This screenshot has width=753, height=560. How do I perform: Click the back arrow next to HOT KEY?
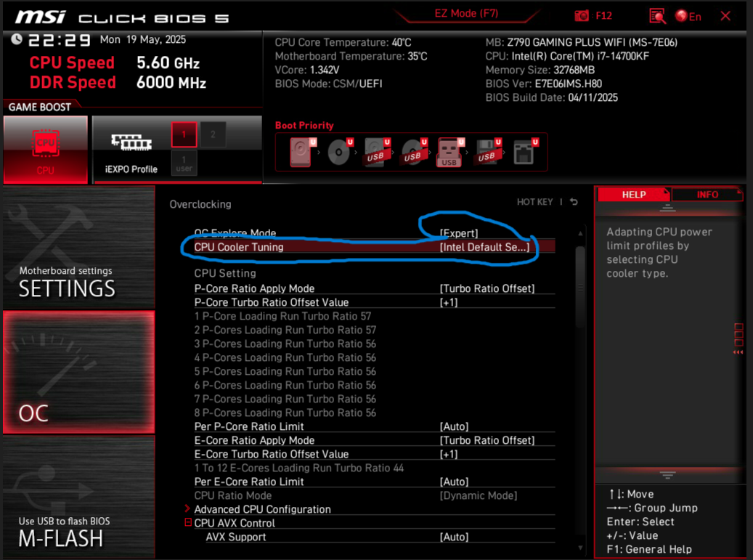(x=574, y=202)
